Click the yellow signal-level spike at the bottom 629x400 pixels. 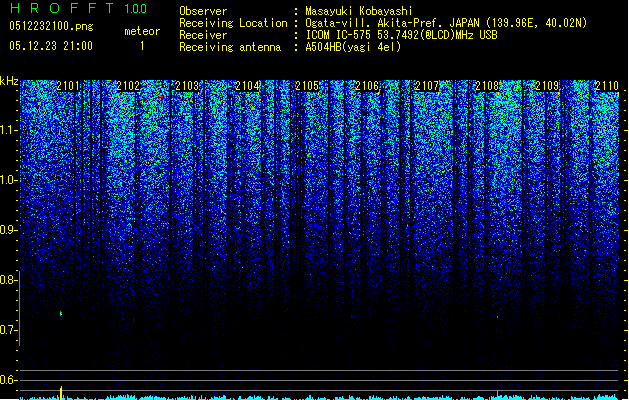click(x=61, y=392)
